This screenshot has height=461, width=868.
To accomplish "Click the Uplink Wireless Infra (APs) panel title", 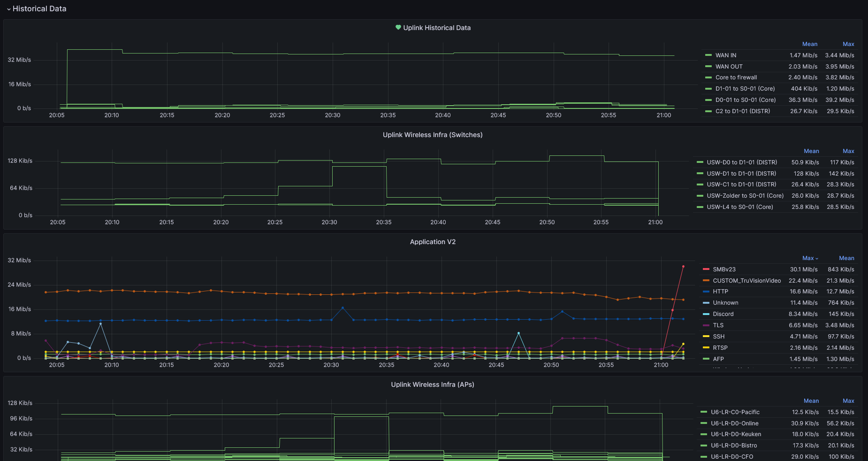I will 432,384.
